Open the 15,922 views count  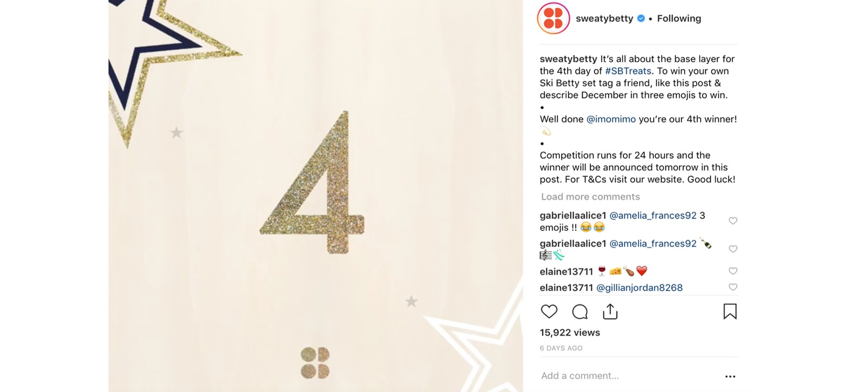click(570, 332)
